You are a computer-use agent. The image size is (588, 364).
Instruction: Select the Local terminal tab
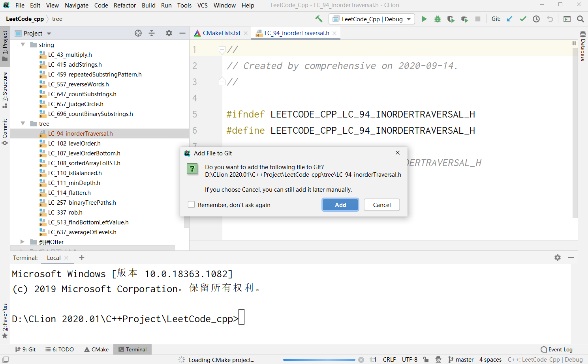point(54,258)
